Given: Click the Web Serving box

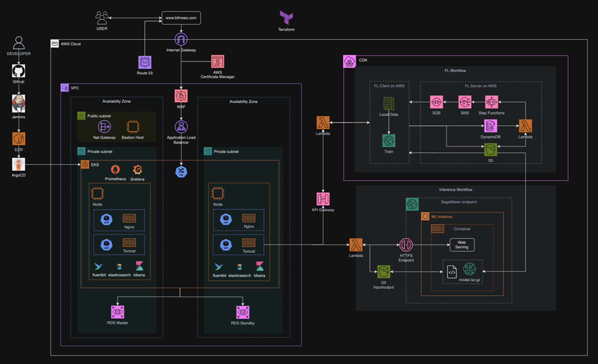Looking at the screenshot, I should coord(462,245).
